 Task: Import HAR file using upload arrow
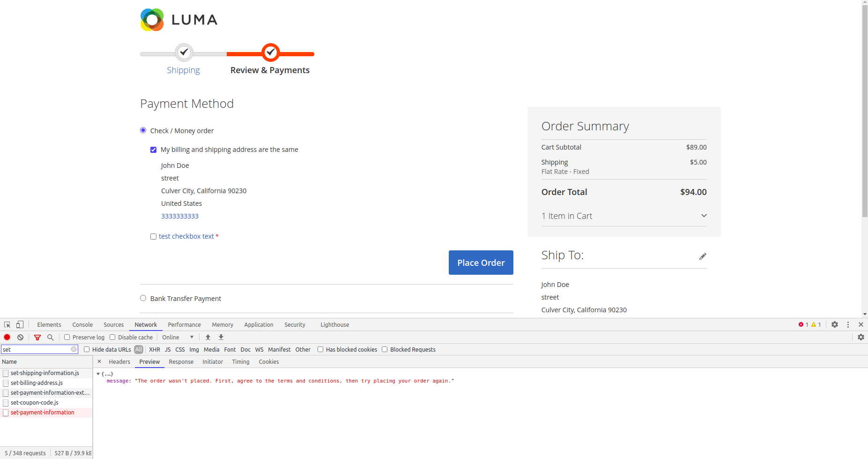(x=208, y=337)
